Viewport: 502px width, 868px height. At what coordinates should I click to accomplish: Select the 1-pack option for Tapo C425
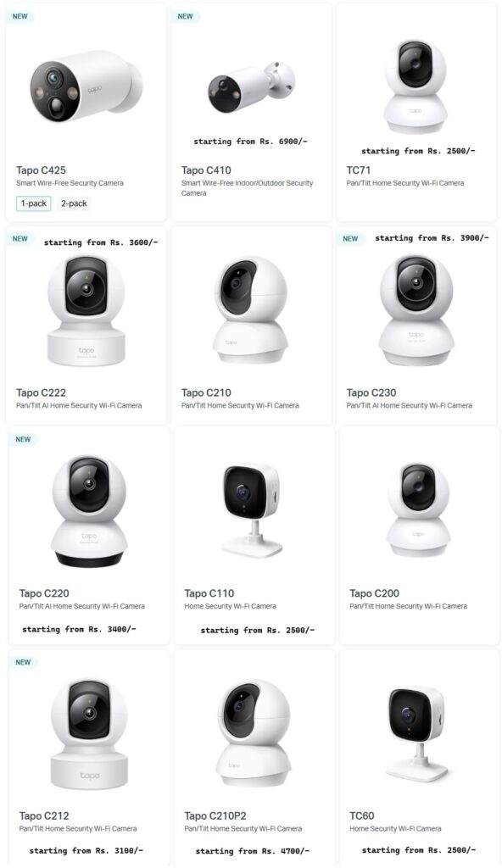tap(34, 203)
